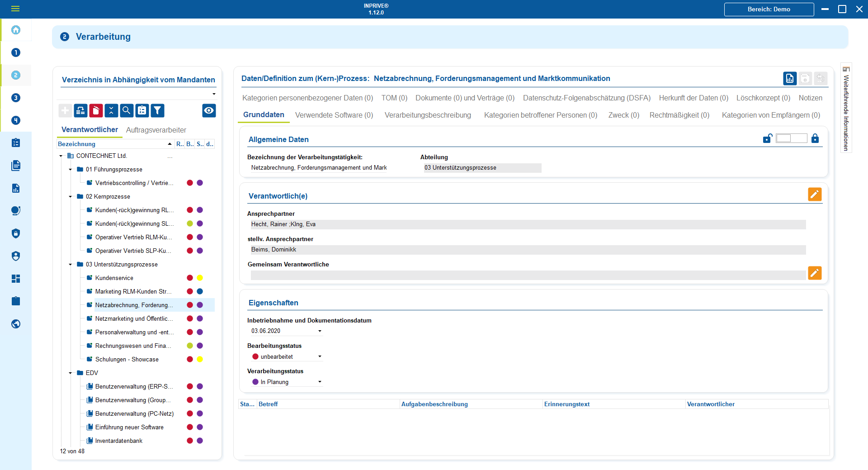The width and height of the screenshot is (868, 470).
Task: Select the Kundenservice tree entry
Action: point(114,278)
